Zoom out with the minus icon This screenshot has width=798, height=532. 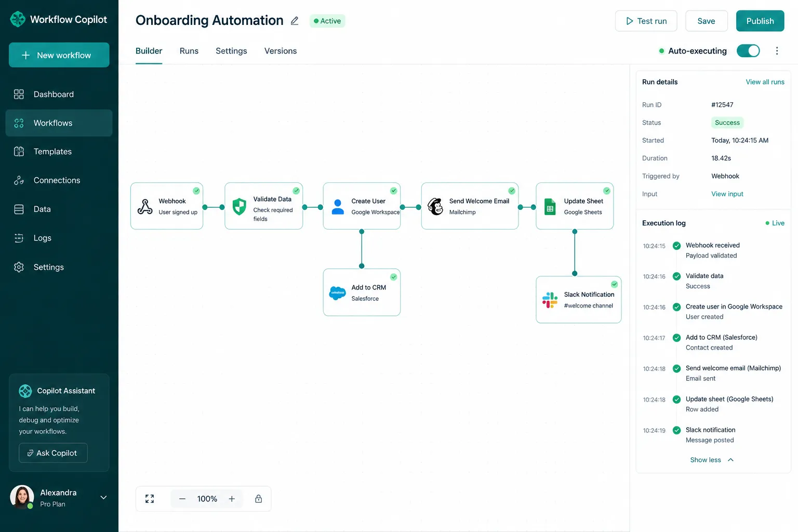tap(182, 499)
